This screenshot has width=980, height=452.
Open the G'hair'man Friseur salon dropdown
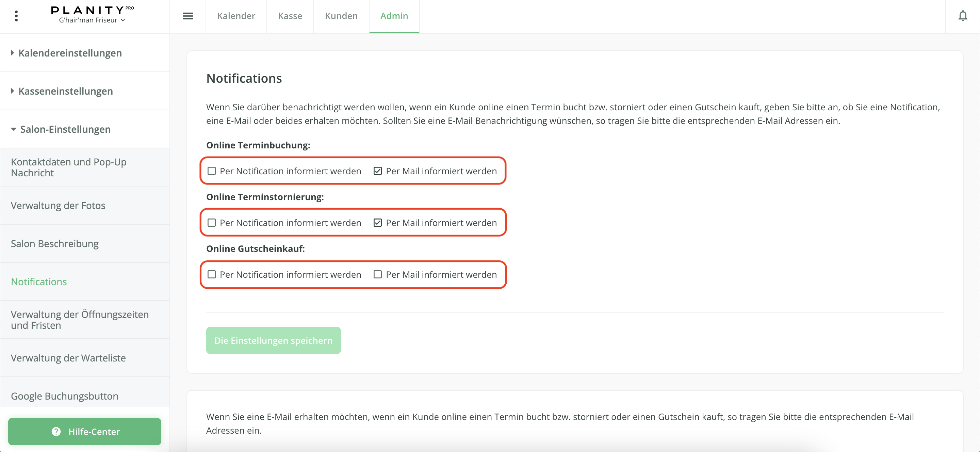(92, 20)
